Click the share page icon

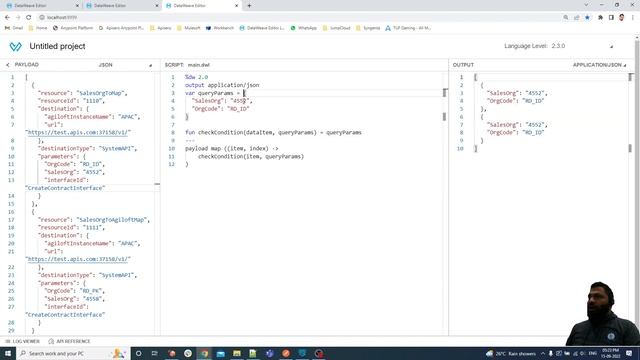tap(576, 18)
